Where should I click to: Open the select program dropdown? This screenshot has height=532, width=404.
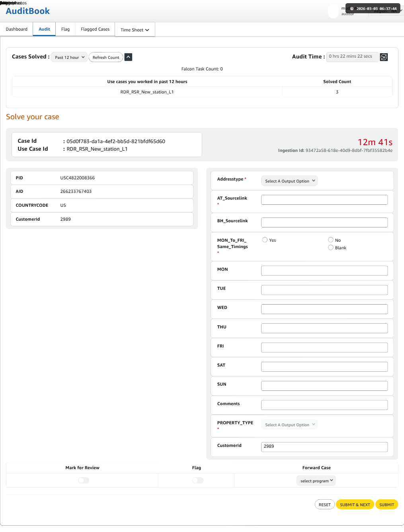pyautogui.click(x=316, y=481)
